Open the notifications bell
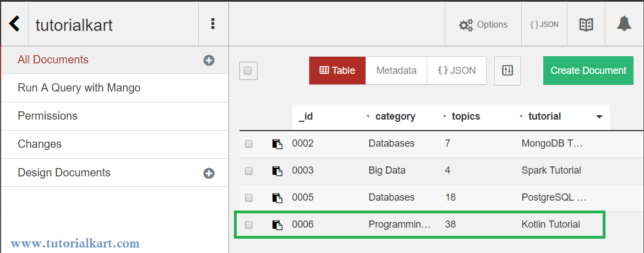 [624, 24]
